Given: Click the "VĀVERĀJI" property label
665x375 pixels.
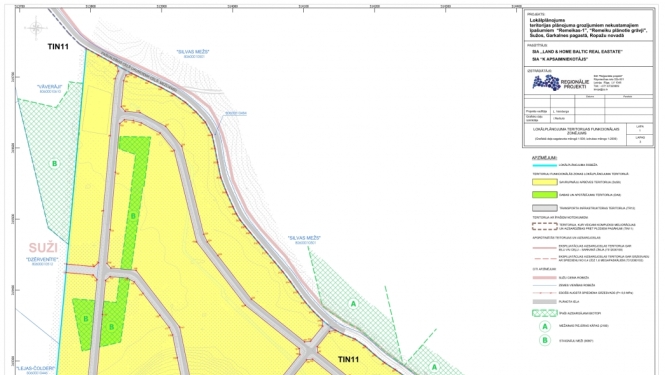Looking at the screenshot, I should click(x=50, y=86).
